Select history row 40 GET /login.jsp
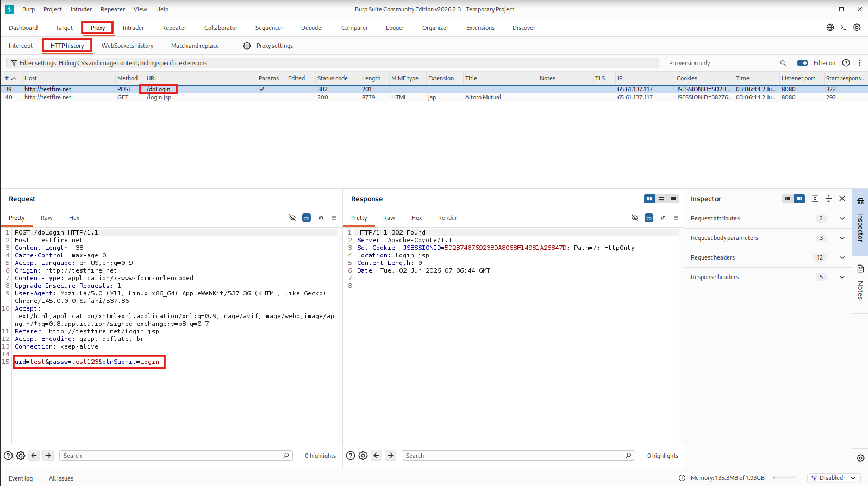 pyautogui.click(x=434, y=97)
